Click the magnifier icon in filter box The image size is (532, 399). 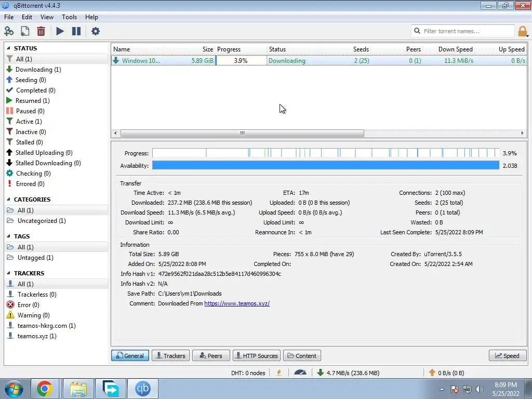[417, 31]
